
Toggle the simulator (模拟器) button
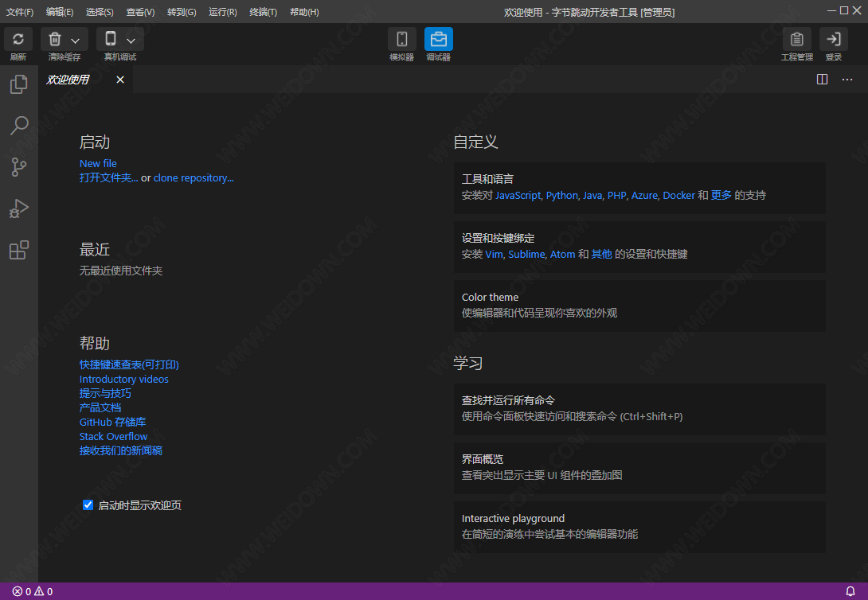tap(402, 39)
